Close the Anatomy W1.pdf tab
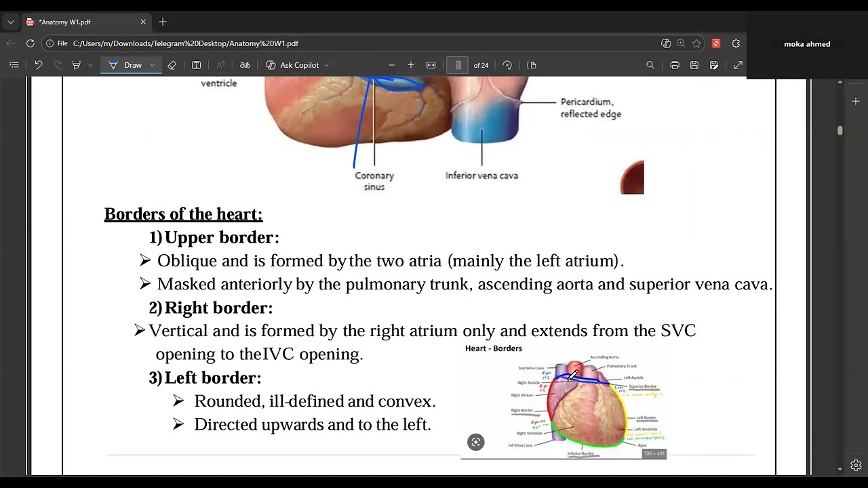 (x=143, y=22)
